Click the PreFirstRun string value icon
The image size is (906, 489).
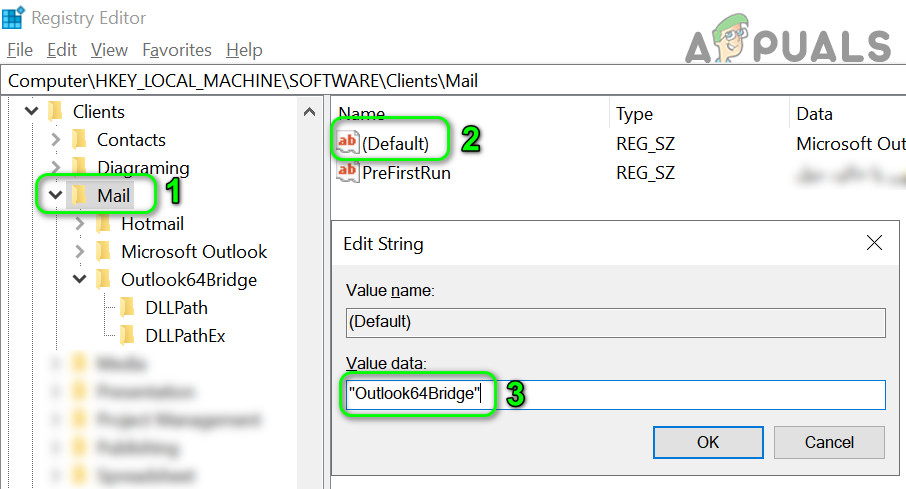click(x=348, y=172)
